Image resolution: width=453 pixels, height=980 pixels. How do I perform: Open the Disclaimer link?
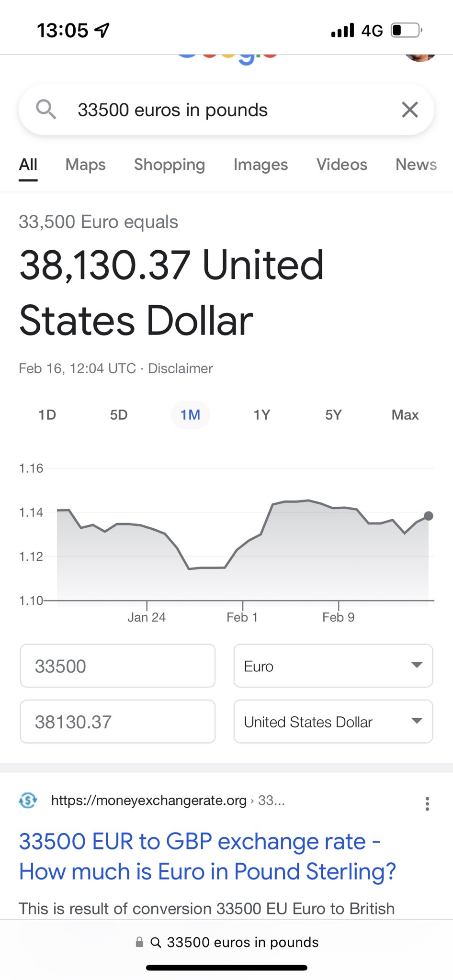[180, 368]
